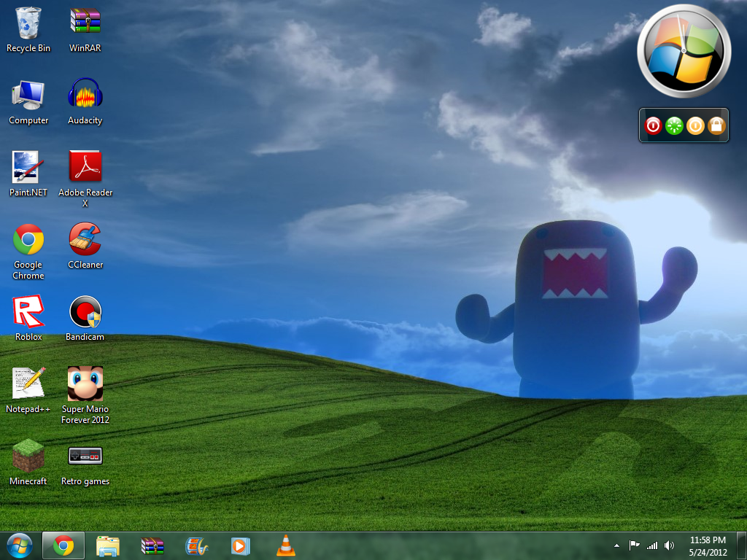The width and height of the screenshot is (747, 560).
Task: Show hidden system tray icons
Action: pyautogui.click(x=616, y=545)
